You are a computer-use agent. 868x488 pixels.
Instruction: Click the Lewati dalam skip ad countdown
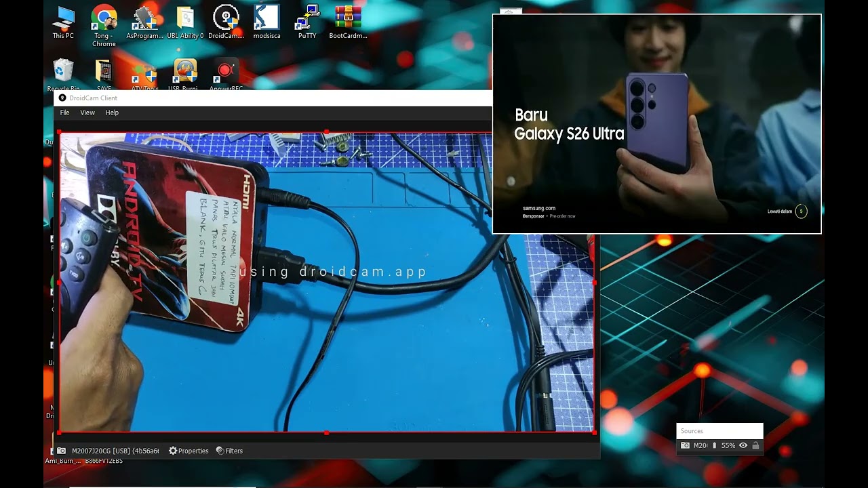click(787, 211)
